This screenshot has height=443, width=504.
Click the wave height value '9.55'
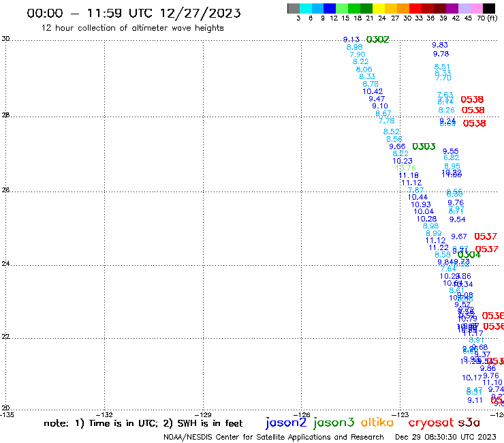451,151
